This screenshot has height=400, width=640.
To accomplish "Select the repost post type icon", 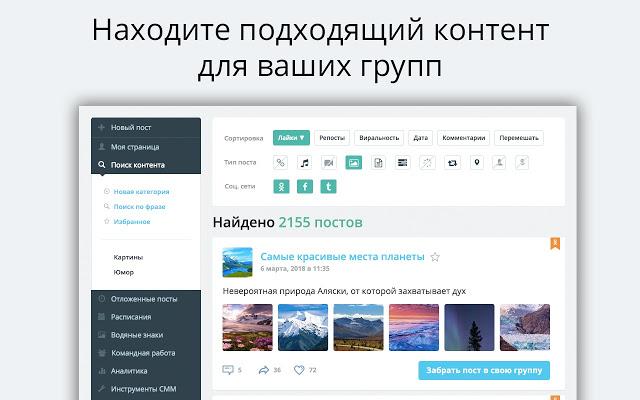I will pyautogui.click(x=452, y=163).
